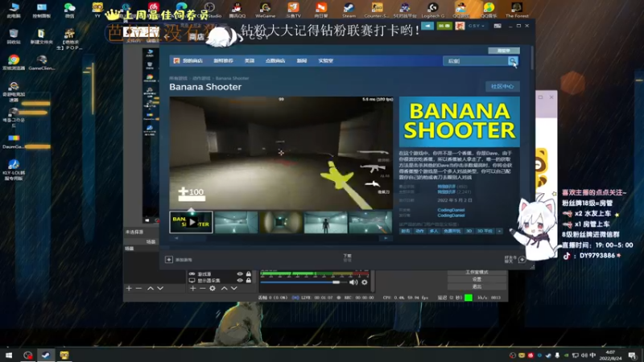Move OBS scene up with arrow
This screenshot has width=644, height=362.
pos(151,289)
